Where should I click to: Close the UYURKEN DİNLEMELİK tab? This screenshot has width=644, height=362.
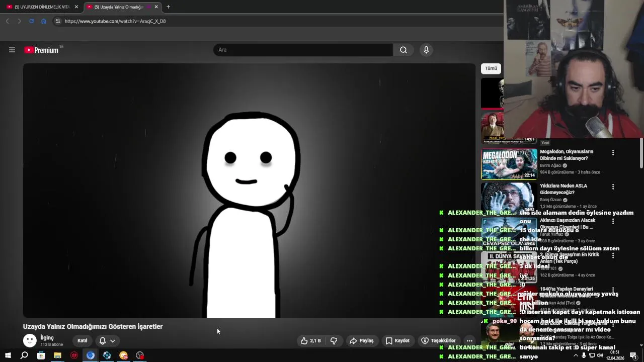tap(76, 7)
